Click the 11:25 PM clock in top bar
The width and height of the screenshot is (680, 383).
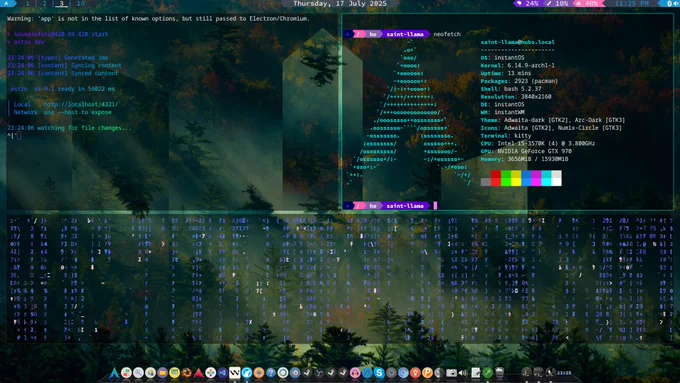tap(632, 3)
